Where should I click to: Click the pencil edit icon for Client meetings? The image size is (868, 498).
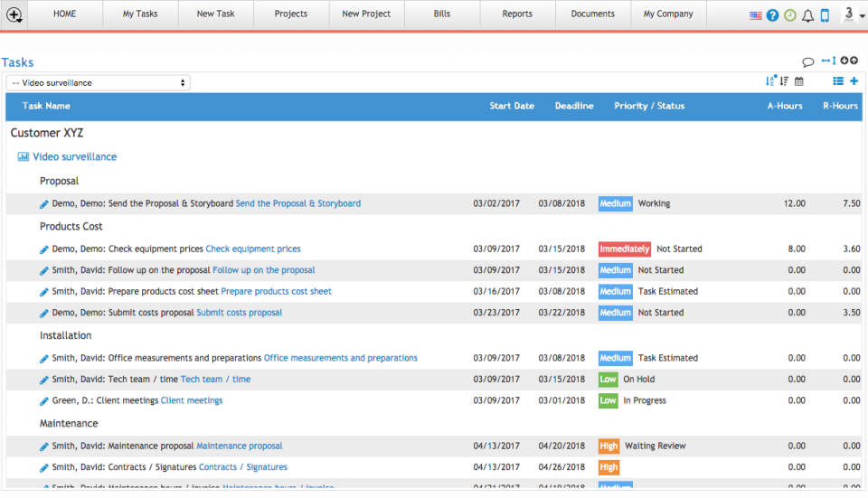pyautogui.click(x=43, y=401)
